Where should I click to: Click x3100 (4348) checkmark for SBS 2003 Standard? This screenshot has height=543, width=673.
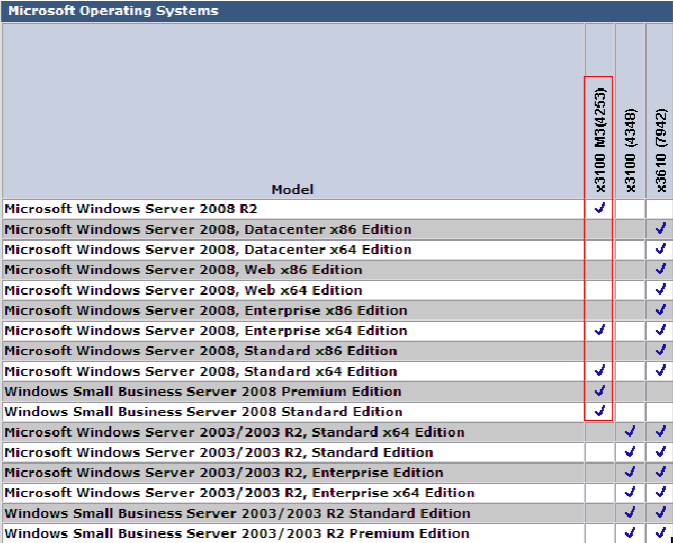[630, 512]
